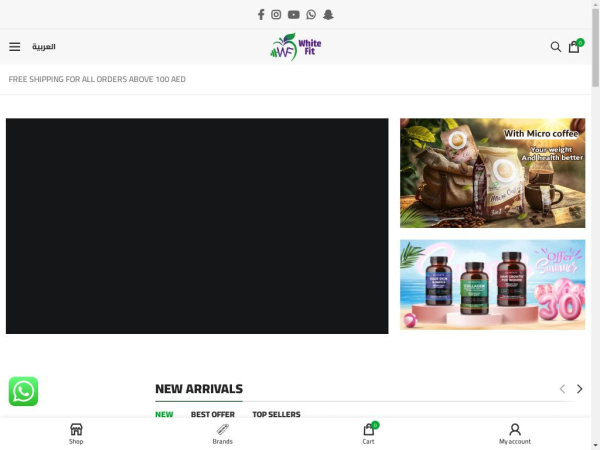Click the NEW ARRIVALS heading
600x450 pixels.
[x=199, y=389]
